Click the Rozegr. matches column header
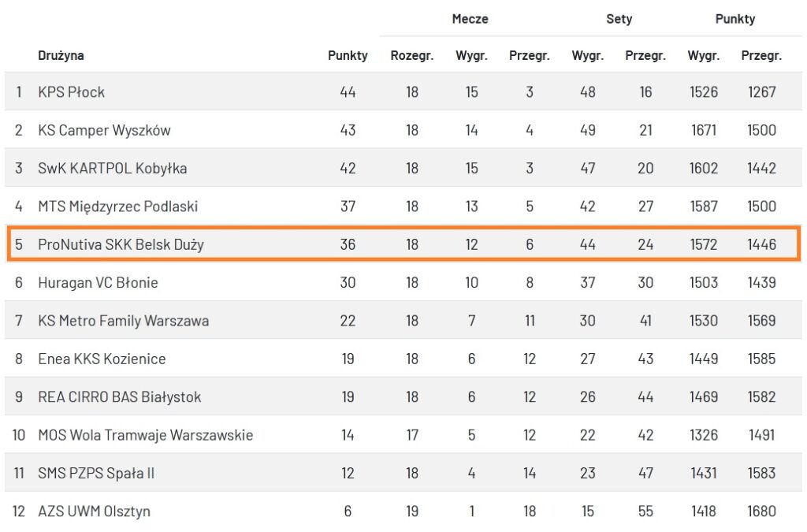 pyautogui.click(x=412, y=56)
